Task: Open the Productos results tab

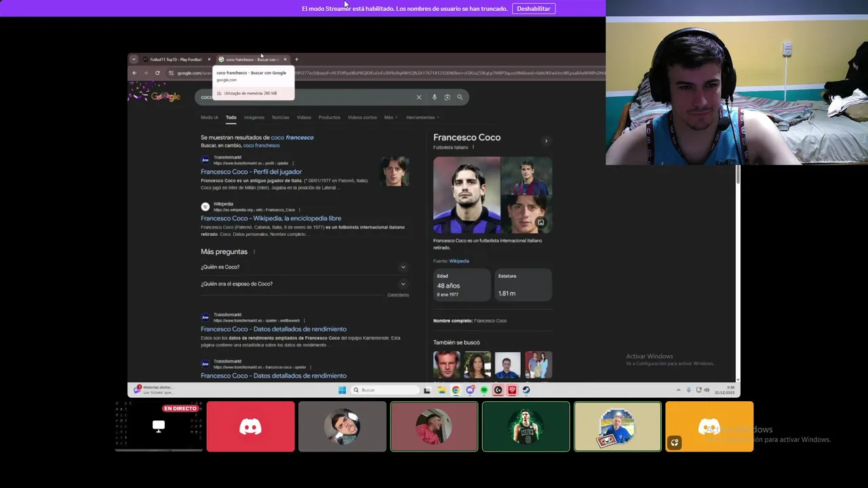Action: (x=330, y=117)
